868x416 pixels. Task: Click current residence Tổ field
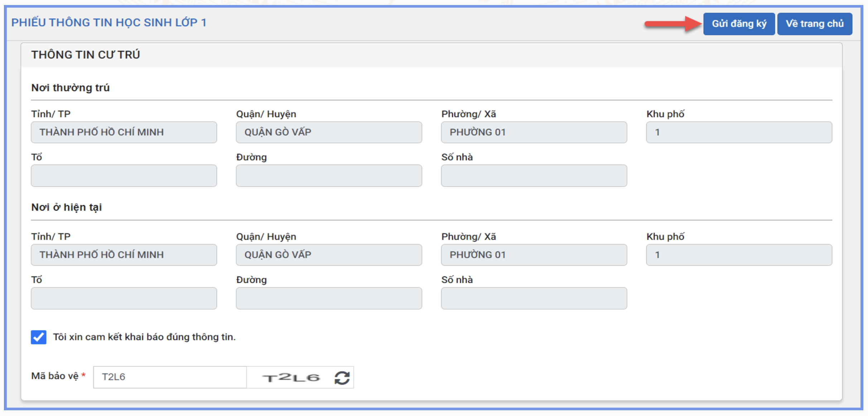coord(124,298)
